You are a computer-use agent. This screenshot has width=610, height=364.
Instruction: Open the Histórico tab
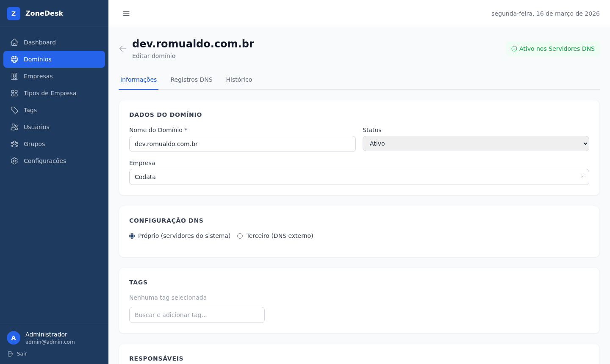239,80
